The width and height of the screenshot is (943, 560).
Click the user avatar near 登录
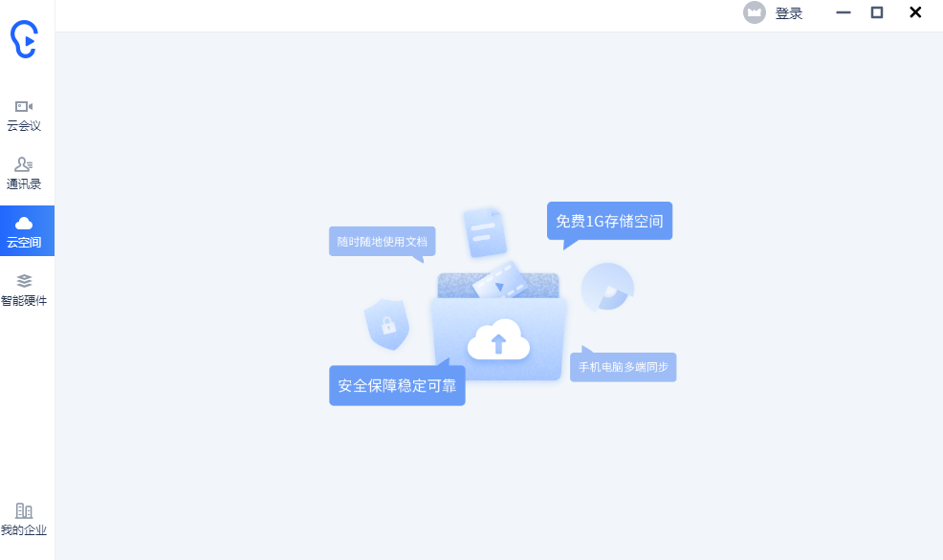point(755,12)
